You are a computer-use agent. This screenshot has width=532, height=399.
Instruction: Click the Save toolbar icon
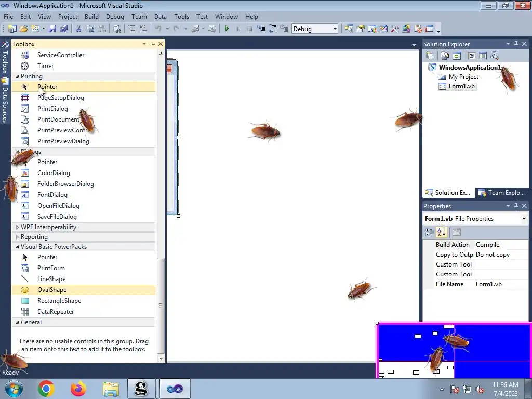(x=52, y=29)
